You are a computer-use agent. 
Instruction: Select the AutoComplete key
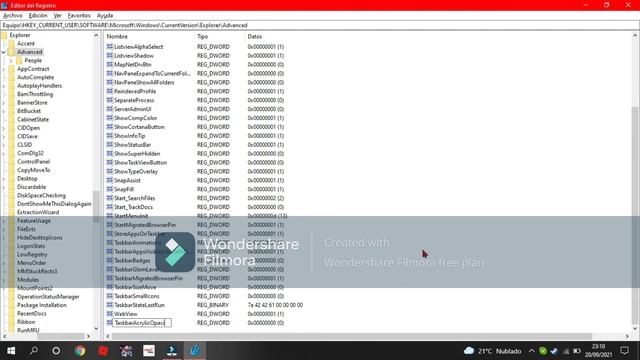point(36,78)
